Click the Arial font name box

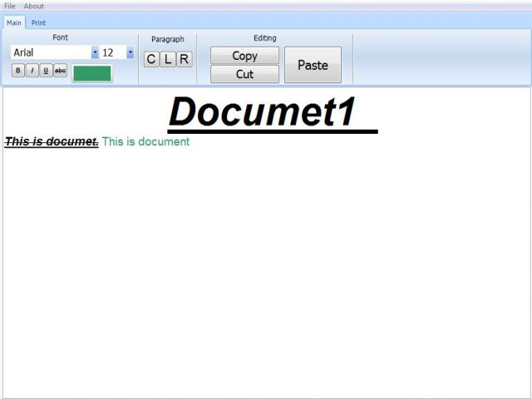click(51, 52)
